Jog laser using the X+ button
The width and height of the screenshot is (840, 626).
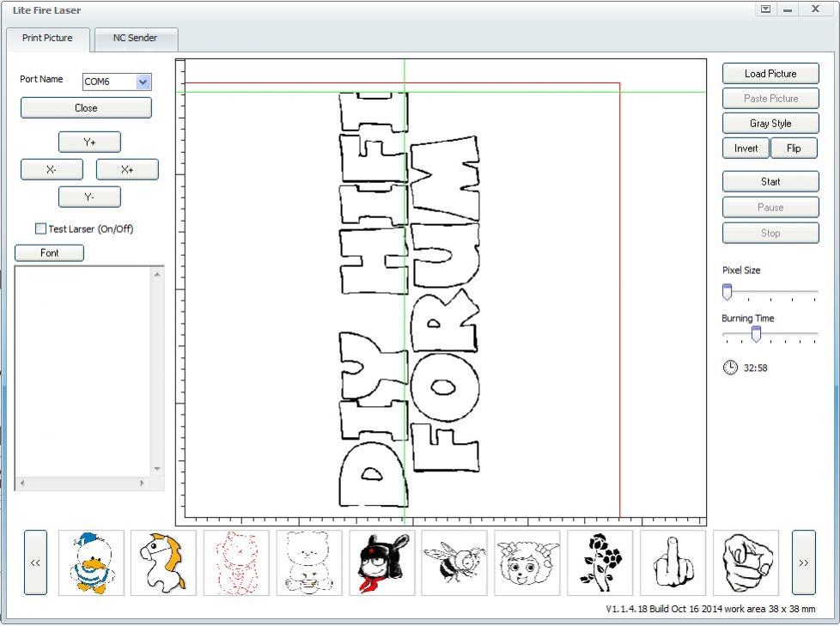pos(127,170)
